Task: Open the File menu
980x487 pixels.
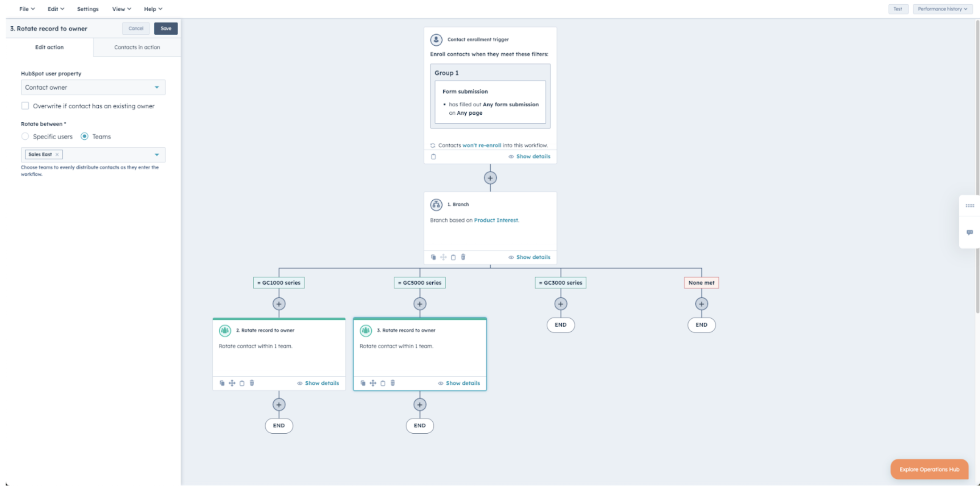Action: 26,9
